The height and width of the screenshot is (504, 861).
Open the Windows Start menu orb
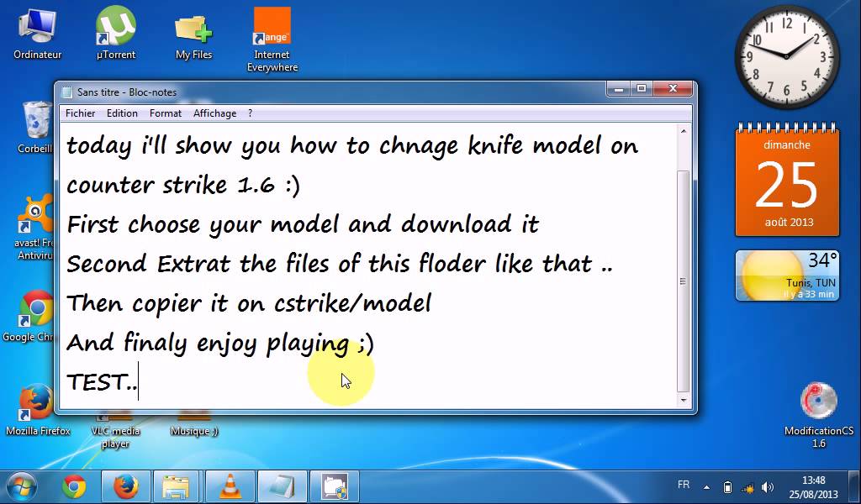coord(21,487)
